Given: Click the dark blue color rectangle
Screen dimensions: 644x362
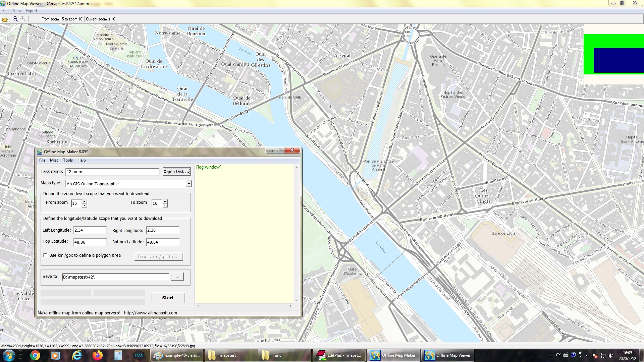Looking at the screenshot, I should [619, 60].
